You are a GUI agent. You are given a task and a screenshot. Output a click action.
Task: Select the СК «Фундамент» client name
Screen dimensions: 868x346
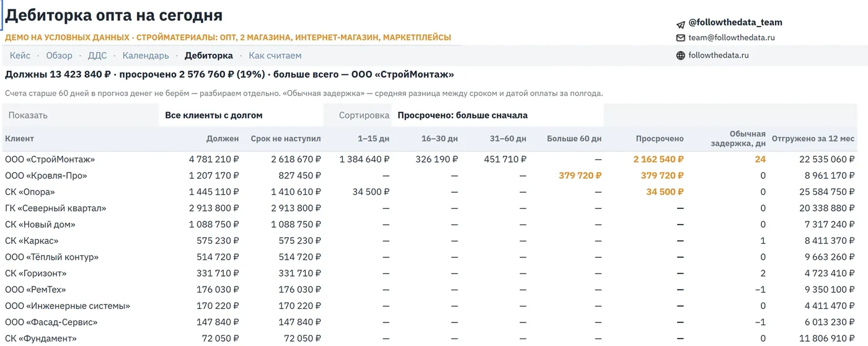(x=41, y=339)
